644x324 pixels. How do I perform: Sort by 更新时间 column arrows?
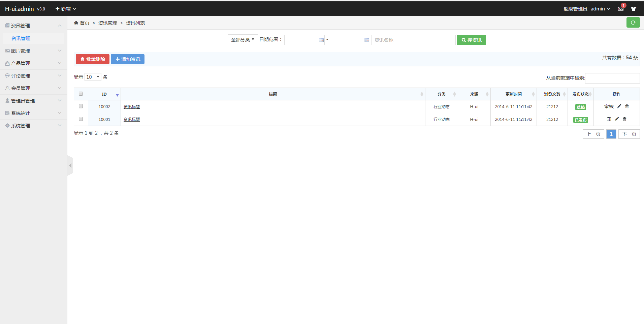click(x=533, y=94)
